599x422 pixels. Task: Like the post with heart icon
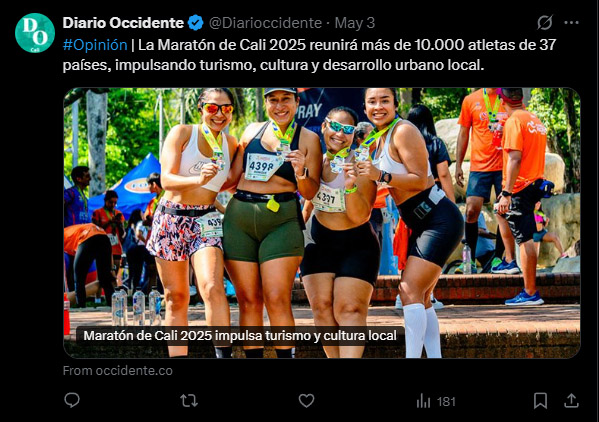(306, 401)
